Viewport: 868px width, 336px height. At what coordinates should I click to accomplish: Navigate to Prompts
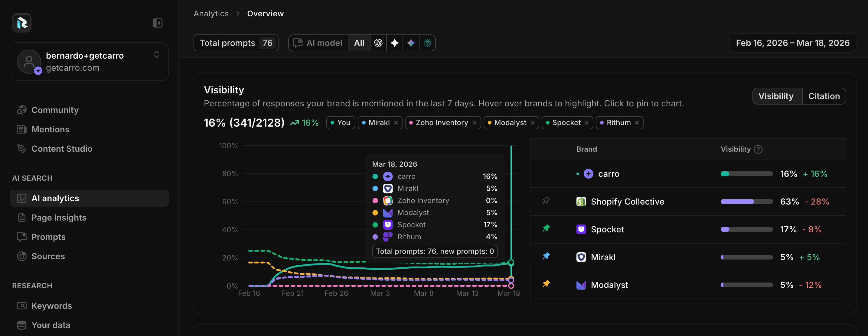click(x=48, y=237)
